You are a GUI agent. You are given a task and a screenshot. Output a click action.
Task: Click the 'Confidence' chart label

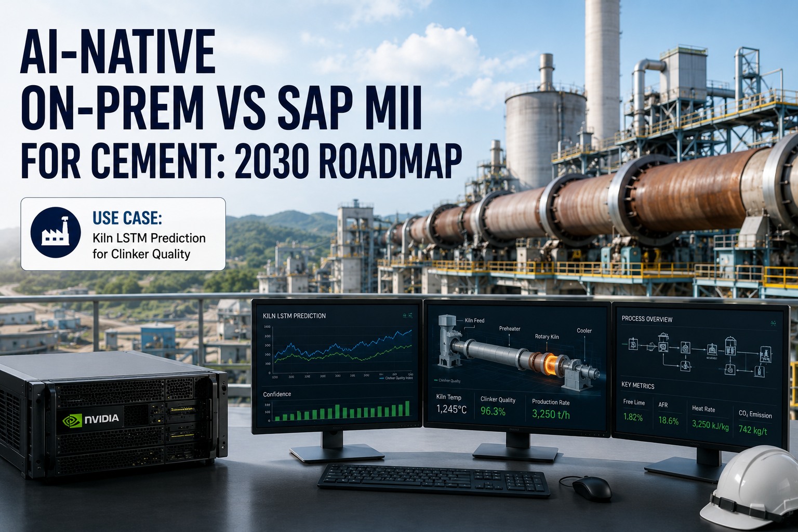[277, 394]
